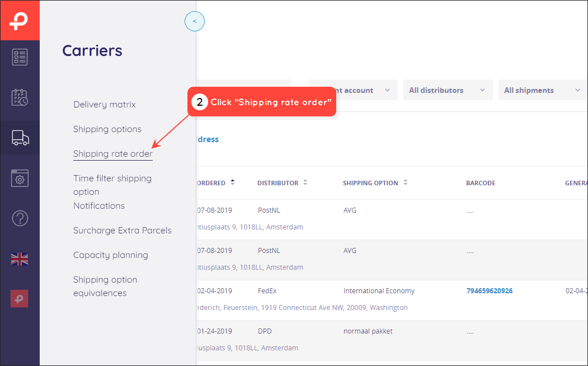588x366 pixels.
Task: Click the UK flag language icon
Action: [x=20, y=259]
